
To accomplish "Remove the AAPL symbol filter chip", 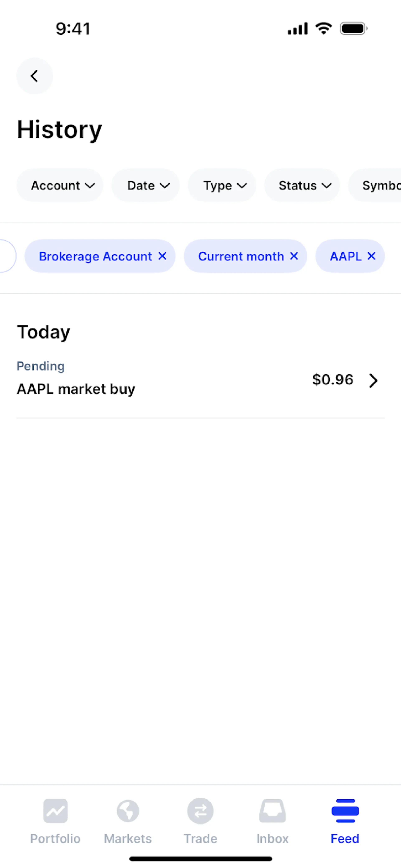I will coord(371,256).
